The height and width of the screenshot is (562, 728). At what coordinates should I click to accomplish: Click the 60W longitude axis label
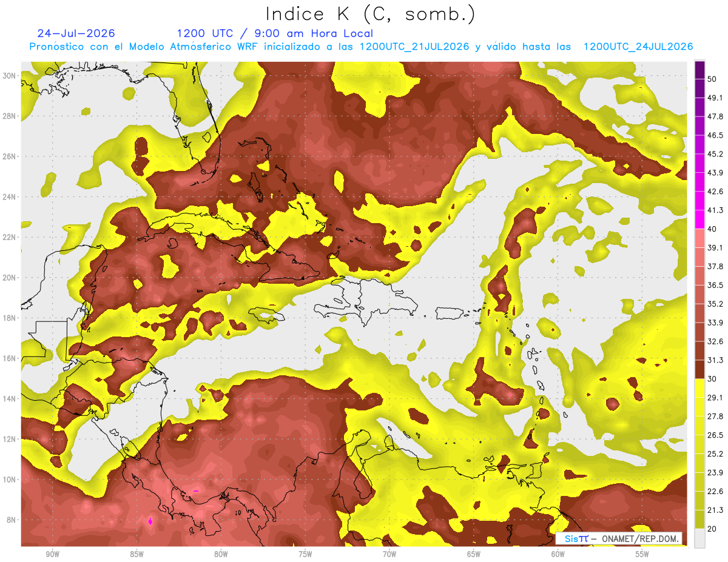[558, 554]
